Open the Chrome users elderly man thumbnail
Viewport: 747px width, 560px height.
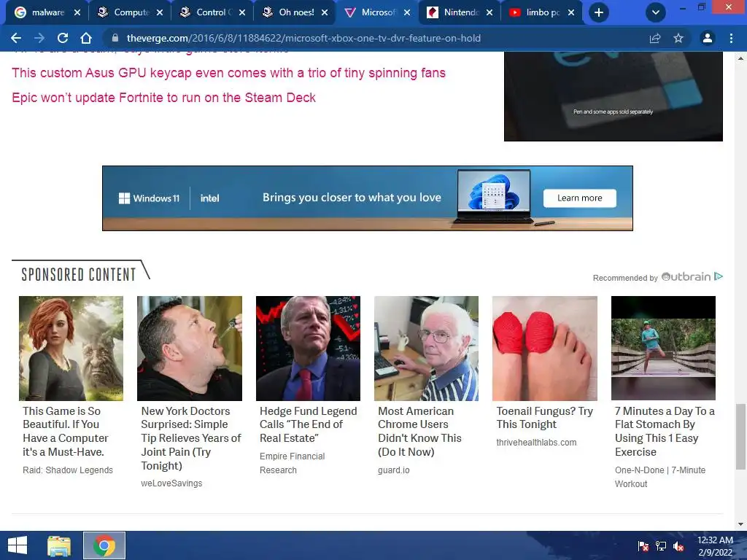(x=426, y=348)
